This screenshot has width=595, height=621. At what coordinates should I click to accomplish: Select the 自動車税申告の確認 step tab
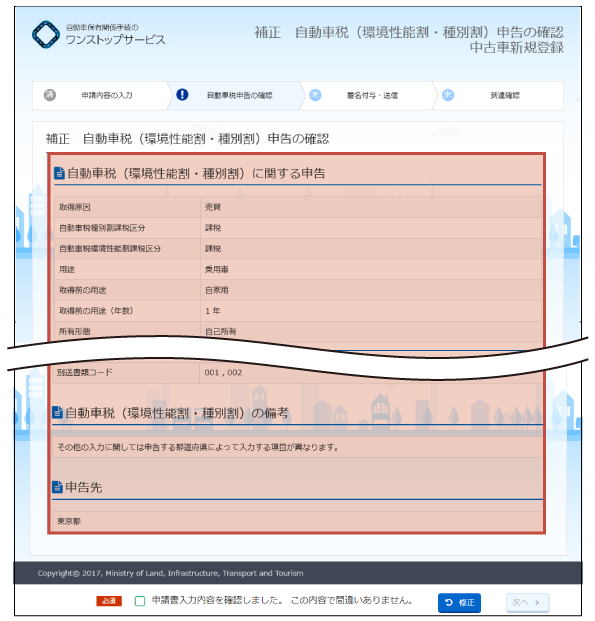coord(235,95)
